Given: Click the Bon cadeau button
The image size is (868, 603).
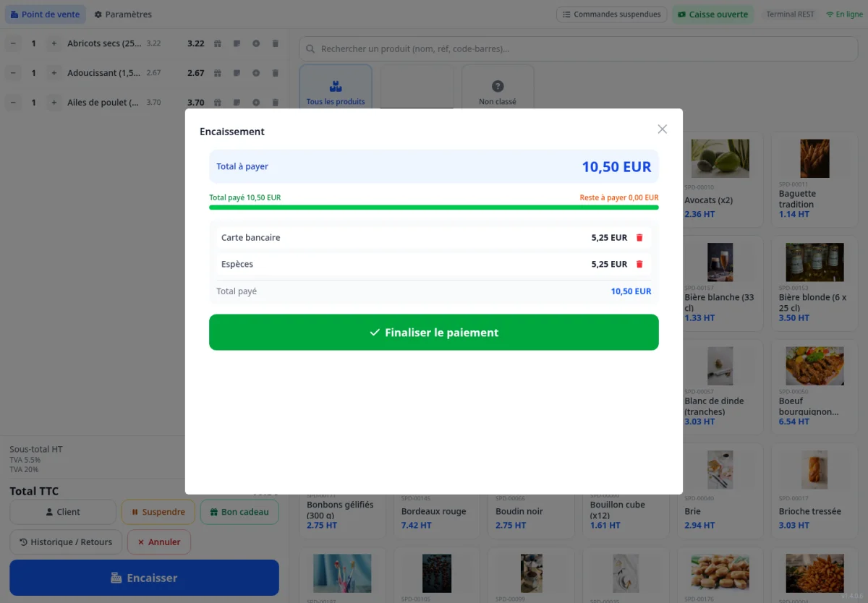Looking at the screenshot, I should pos(239,512).
